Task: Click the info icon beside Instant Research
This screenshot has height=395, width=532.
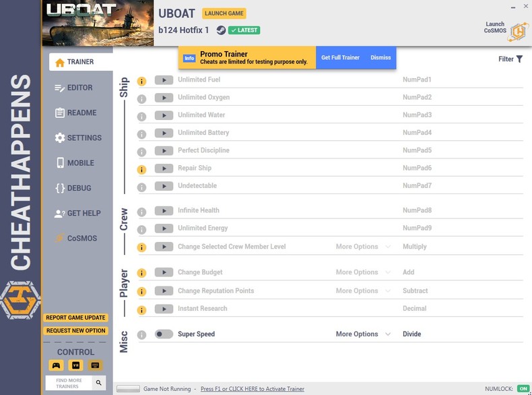Action: pyautogui.click(x=141, y=310)
